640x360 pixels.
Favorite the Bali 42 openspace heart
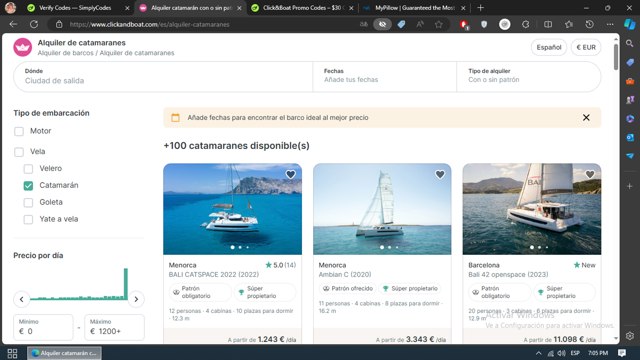(x=589, y=175)
